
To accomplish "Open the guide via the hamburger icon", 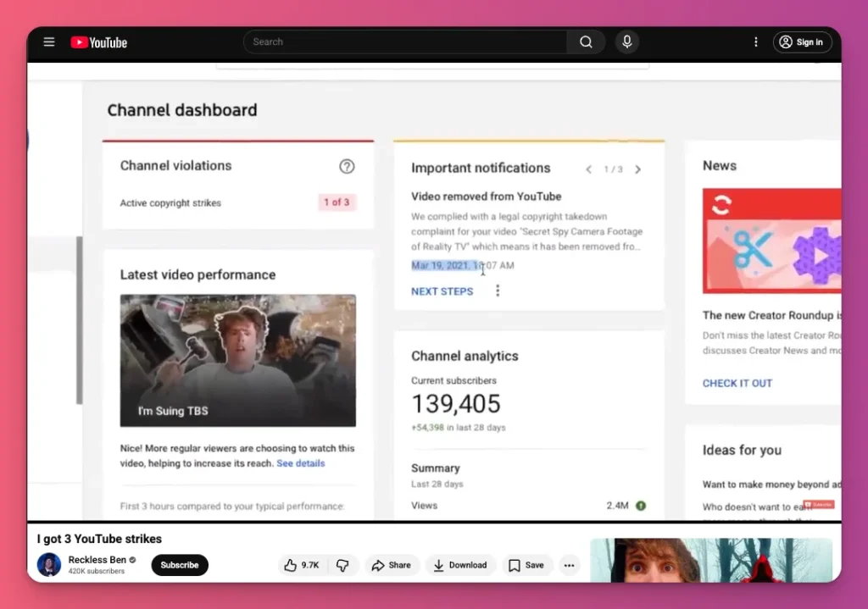I will 48,42.
